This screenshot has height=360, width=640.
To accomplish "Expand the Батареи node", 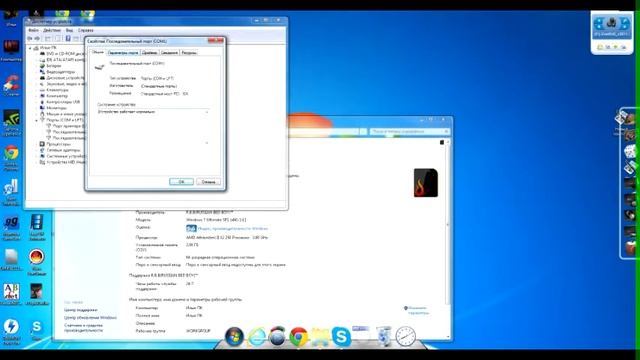I will (x=36, y=66).
